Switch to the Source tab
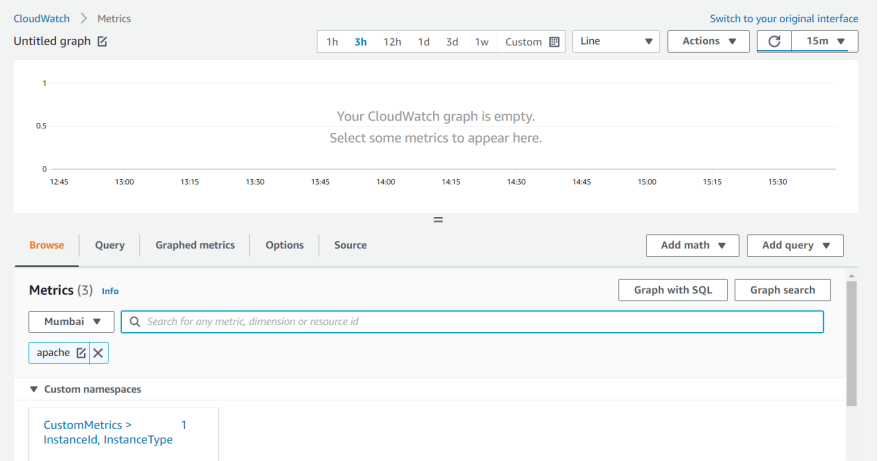 coord(350,245)
